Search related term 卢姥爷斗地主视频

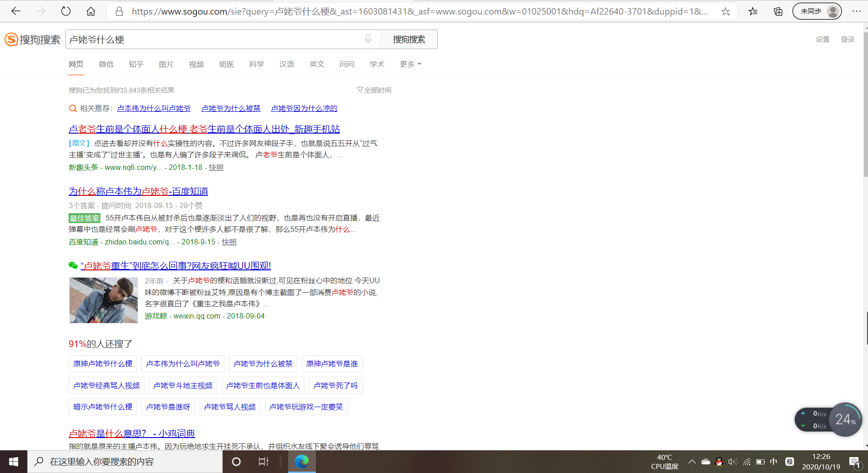183,385
